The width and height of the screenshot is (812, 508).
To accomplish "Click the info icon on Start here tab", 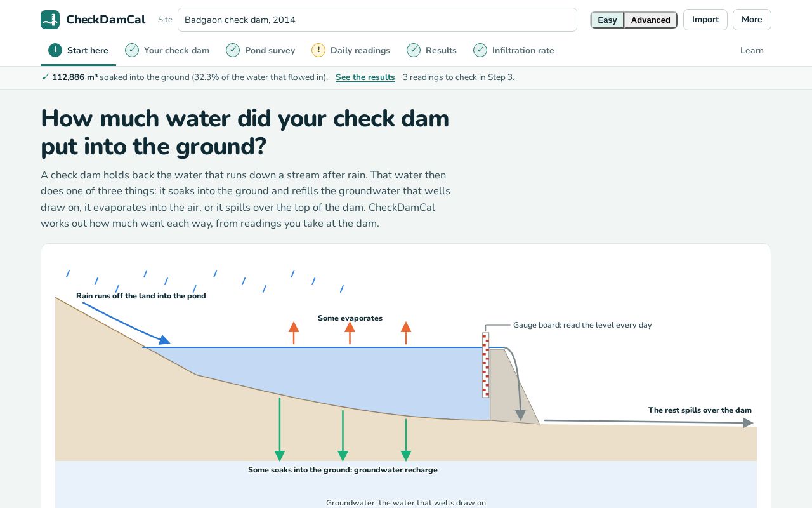I will click(55, 50).
